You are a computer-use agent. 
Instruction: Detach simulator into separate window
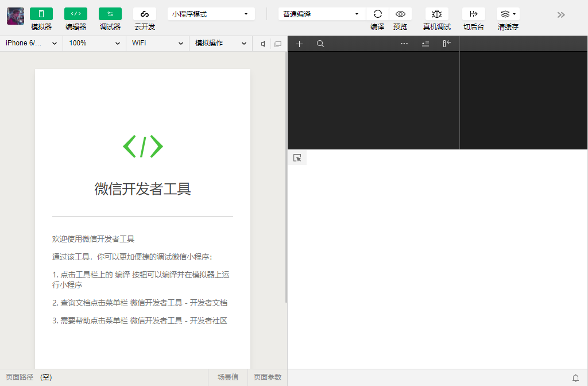click(x=278, y=44)
